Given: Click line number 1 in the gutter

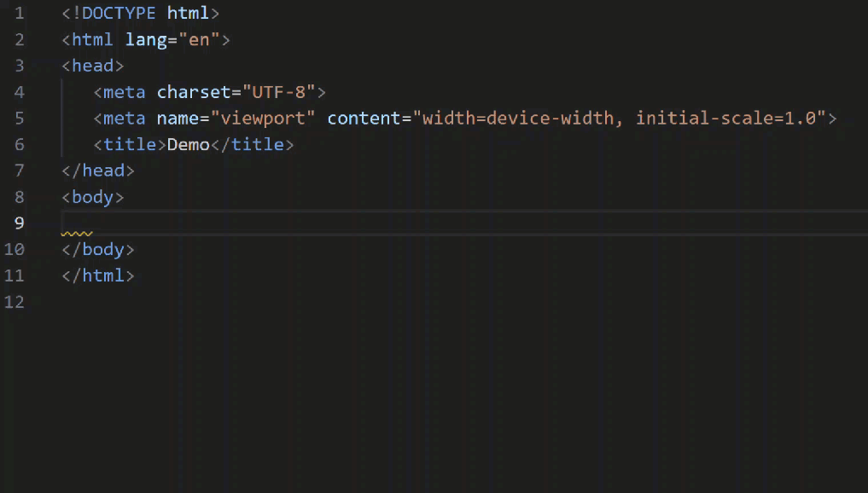Looking at the screenshot, I should 20,14.
